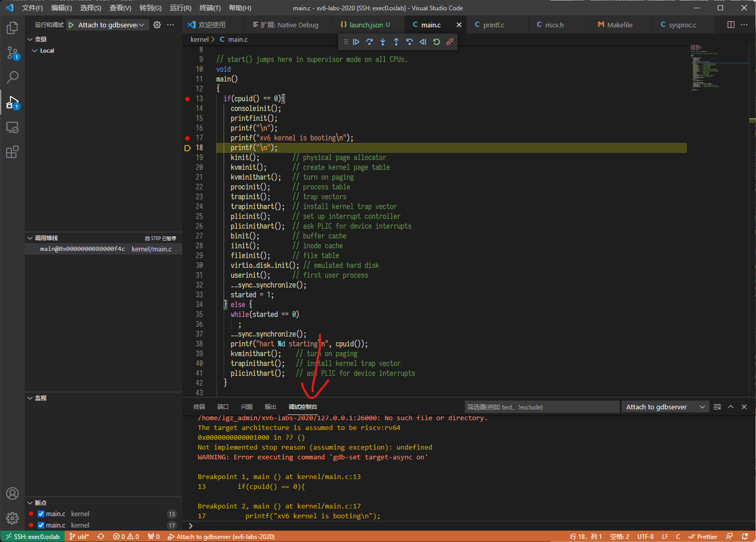Disable the main.c line 13 breakpoint
This screenshot has height=542, width=756.
(x=40, y=514)
